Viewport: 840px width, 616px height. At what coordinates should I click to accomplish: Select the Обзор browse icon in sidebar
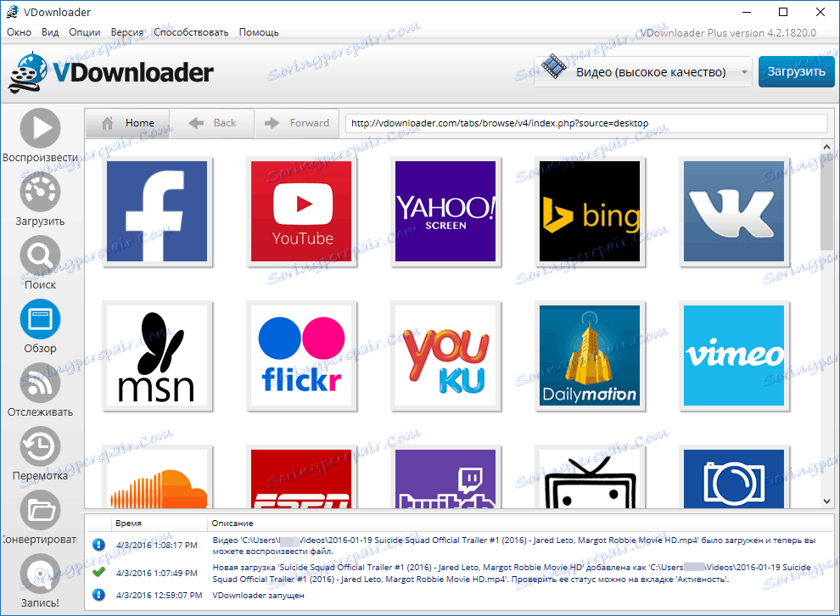tap(40, 321)
